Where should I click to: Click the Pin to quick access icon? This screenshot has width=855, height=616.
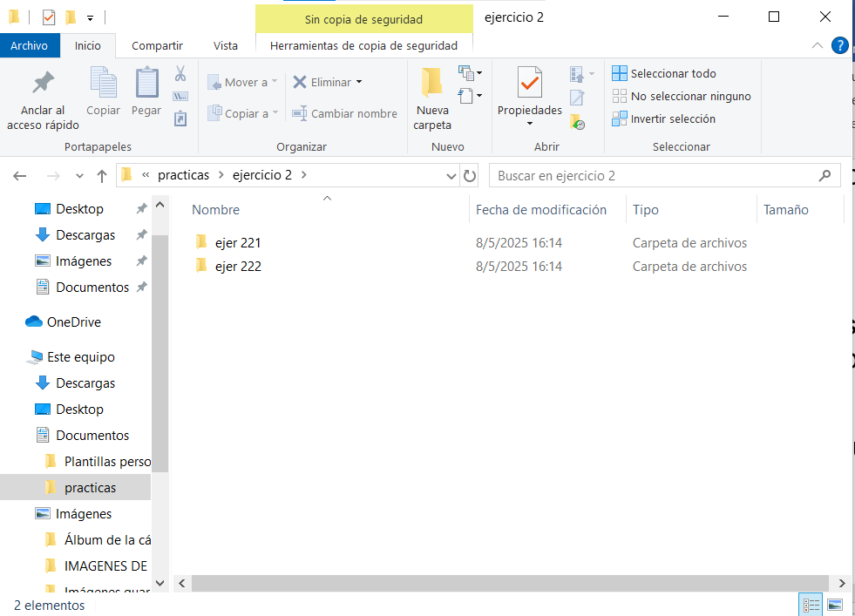pos(43,84)
